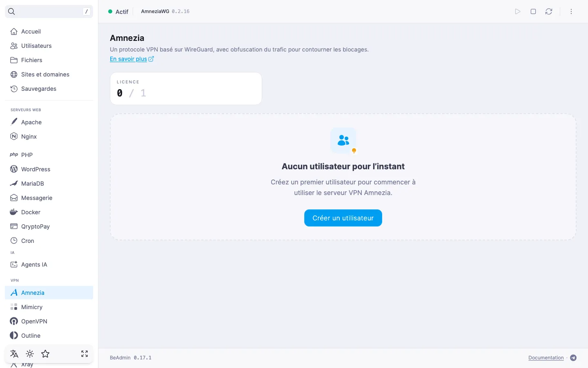Open the Cron section
The image size is (588, 368).
pos(49,241)
